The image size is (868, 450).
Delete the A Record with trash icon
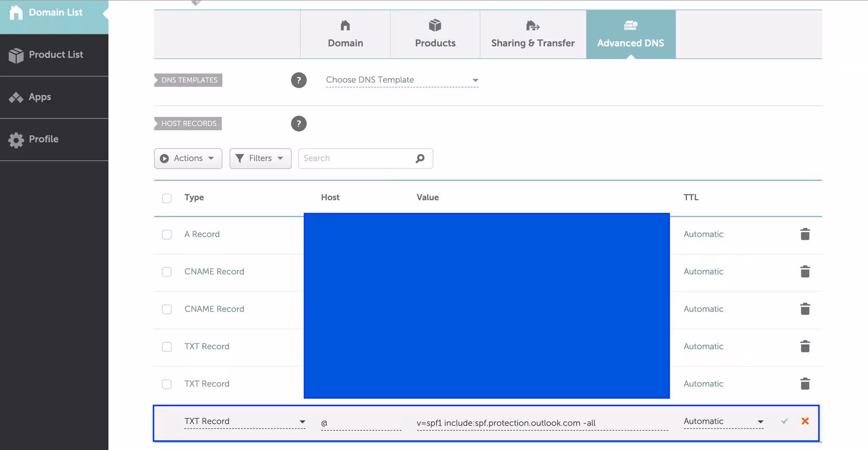pyautogui.click(x=805, y=234)
